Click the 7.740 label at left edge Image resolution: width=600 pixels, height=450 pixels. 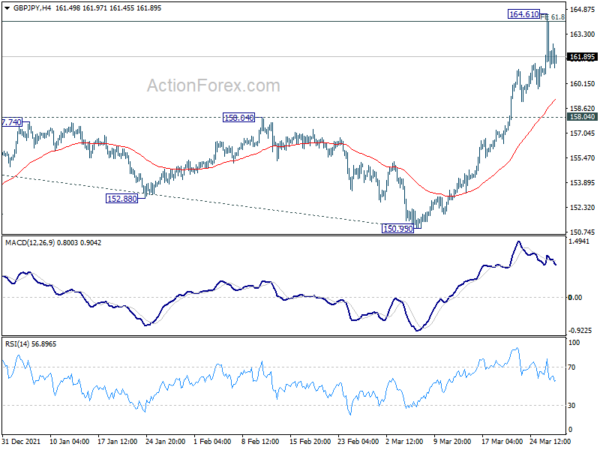click(12, 122)
